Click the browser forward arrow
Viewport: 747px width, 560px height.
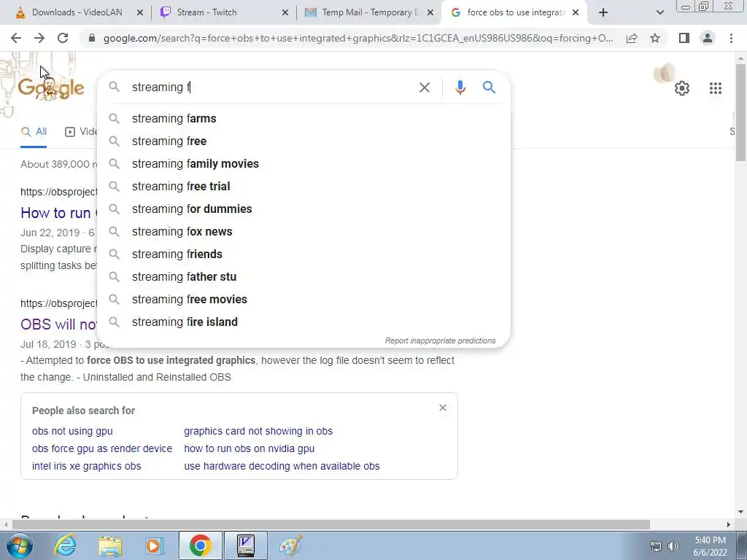coord(39,38)
